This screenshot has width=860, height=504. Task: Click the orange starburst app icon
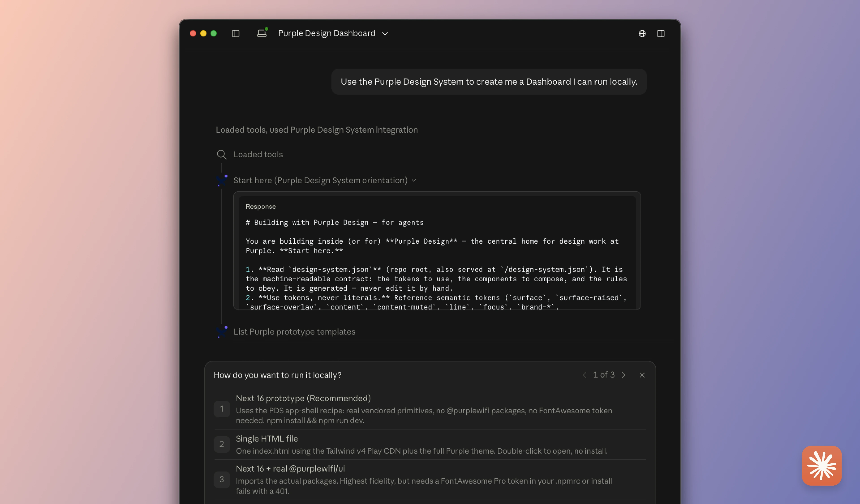point(821,466)
